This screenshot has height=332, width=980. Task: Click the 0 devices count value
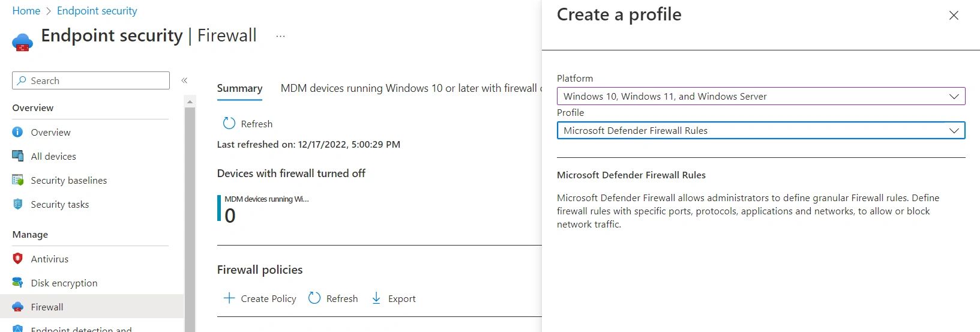[x=230, y=216]
